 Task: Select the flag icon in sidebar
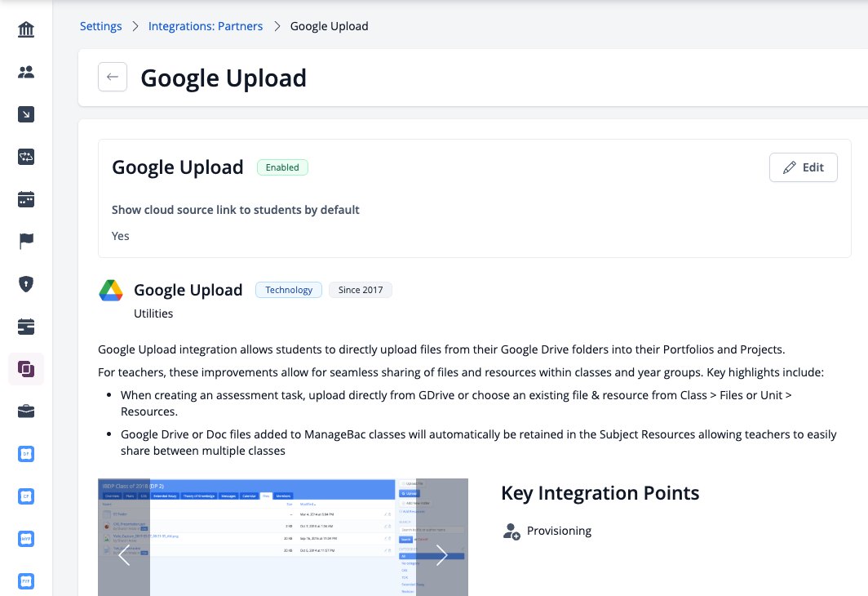coord(26,241)
